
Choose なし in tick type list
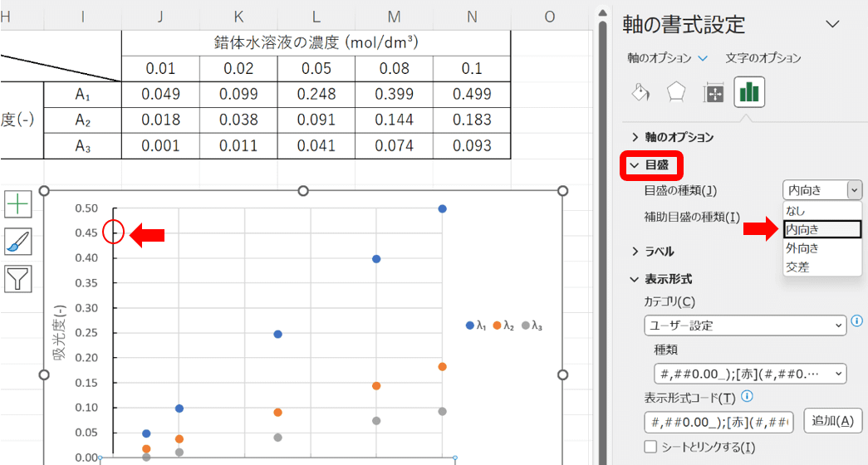(x=822, y=211)
